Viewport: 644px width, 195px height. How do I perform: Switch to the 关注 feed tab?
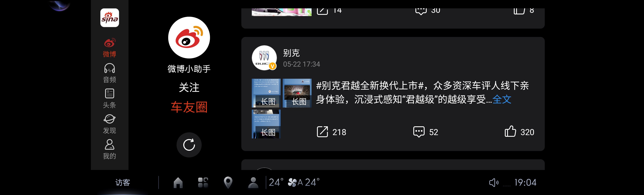tap(189, 87)
